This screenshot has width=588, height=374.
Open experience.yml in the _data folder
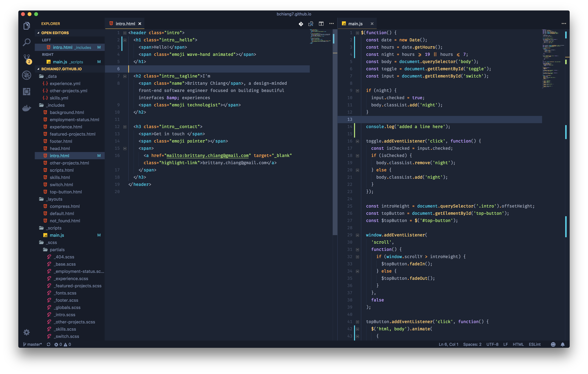66,83
